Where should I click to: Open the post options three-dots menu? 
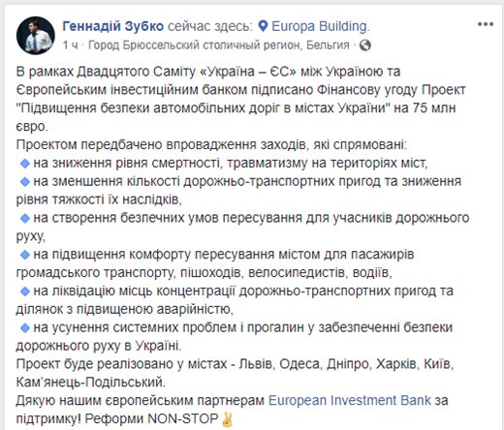[x=486, y=24]
